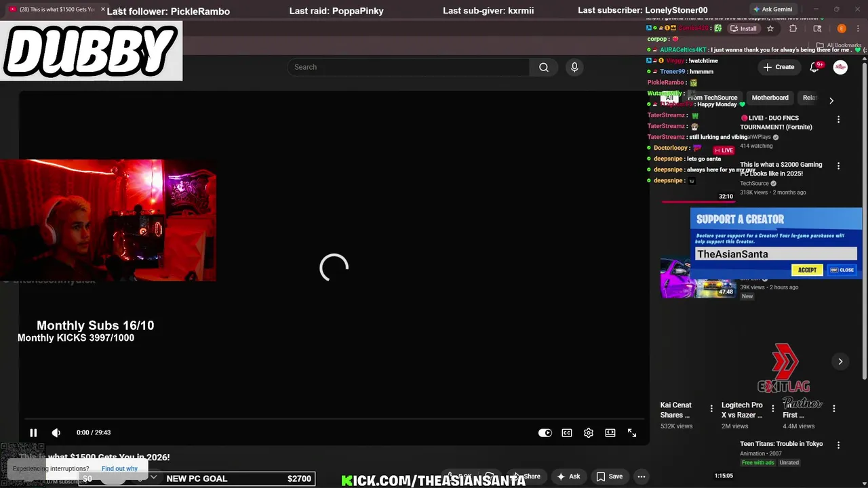The image size is (868, 488).
Task: Select the From TechSource chip
Action: 713,98
